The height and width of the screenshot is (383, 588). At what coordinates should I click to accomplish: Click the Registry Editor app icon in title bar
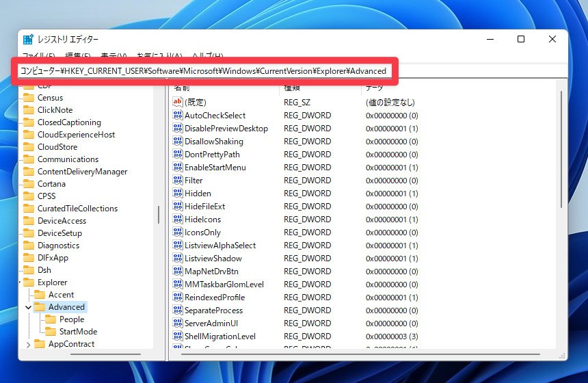[x=28, y=40]
